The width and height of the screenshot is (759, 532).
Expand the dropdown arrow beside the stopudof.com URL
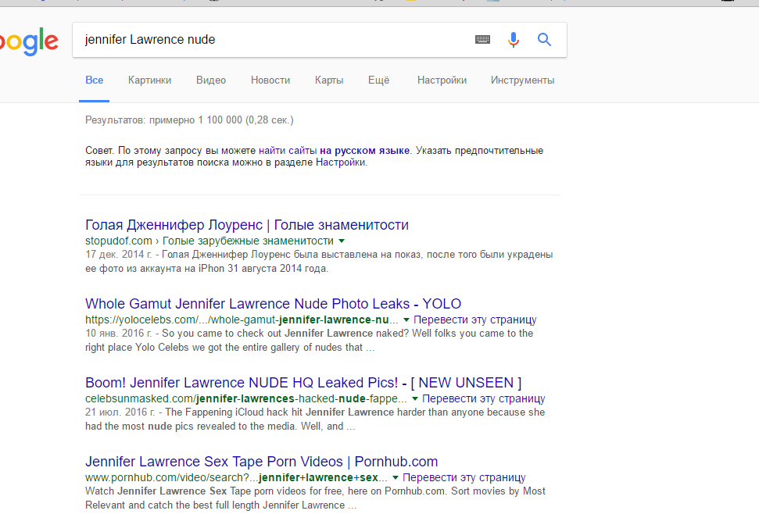[x=342, y=241]
